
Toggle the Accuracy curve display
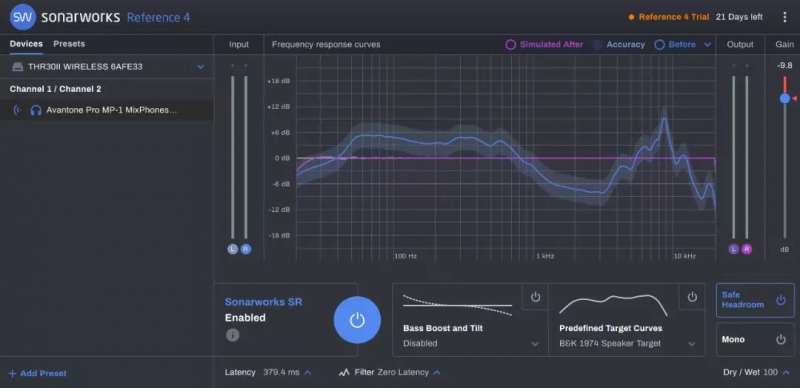(619, 44)
